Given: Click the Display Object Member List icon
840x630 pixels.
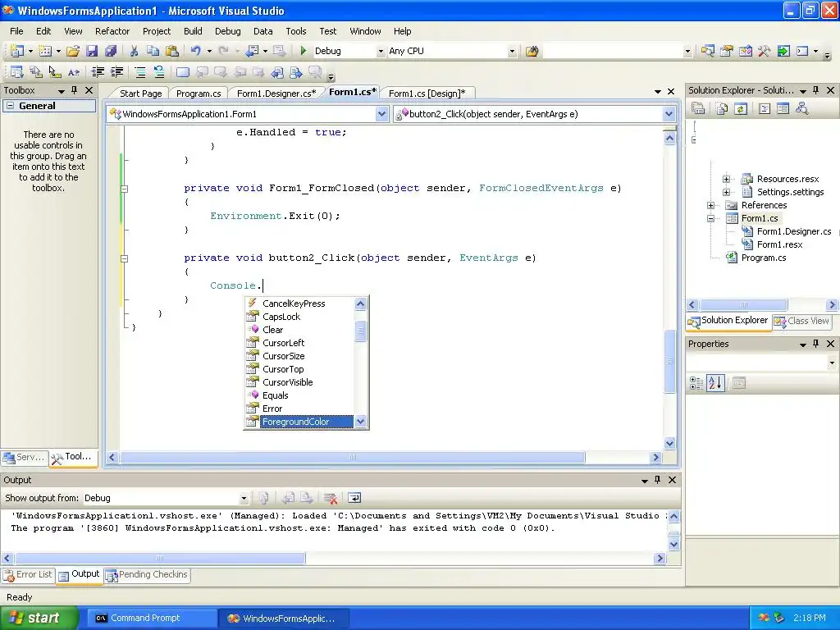Looking at the screenshot, I should click(16, 72).
